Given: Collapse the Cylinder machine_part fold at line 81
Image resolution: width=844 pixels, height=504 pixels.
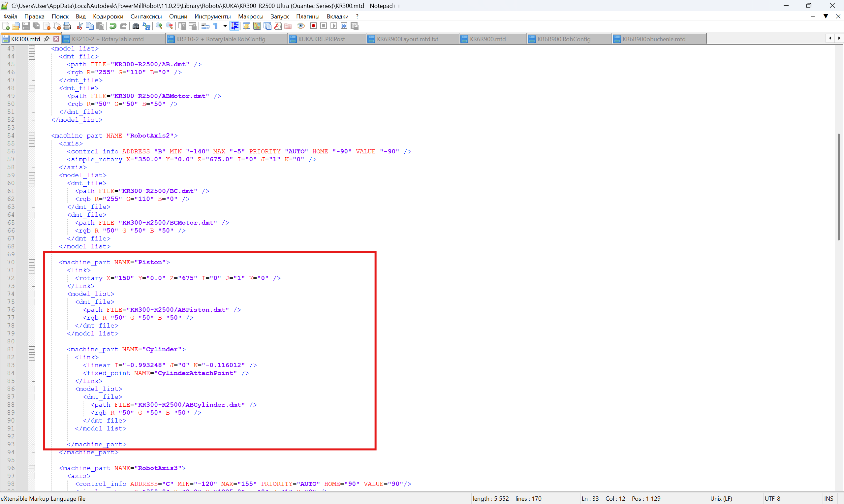Looking at the screenshot, I should tap(32, 349).
